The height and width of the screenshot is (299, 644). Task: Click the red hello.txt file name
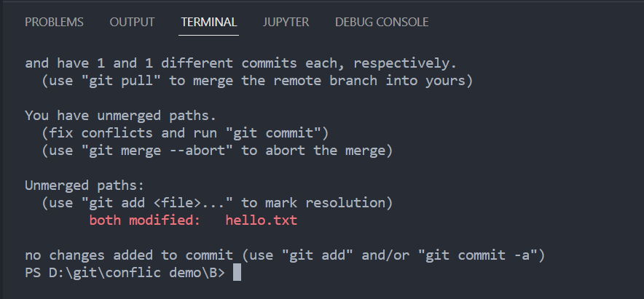pyautogui.click(x=262, y=220)
